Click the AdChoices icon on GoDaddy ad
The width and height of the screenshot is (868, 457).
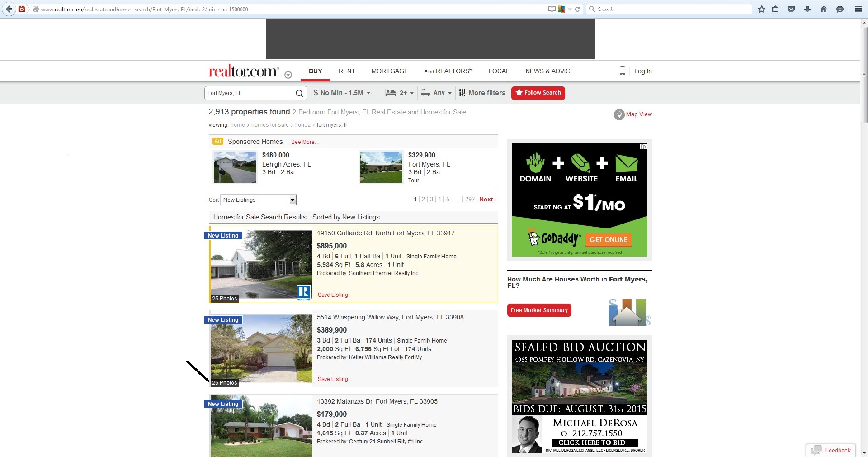click(x=644, y=147)
